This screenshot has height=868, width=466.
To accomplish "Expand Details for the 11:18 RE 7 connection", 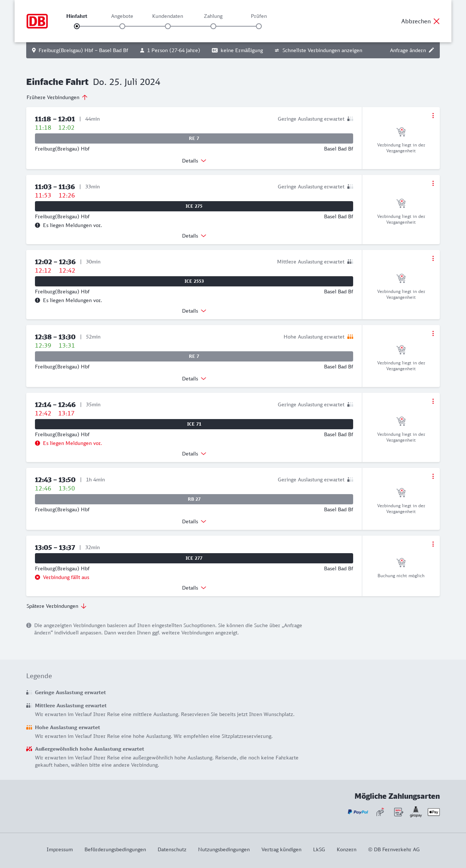I will [x=194, y=161].
